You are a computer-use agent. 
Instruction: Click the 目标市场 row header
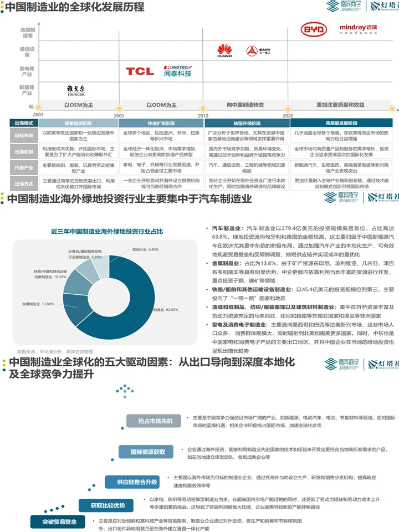[24, 135]
